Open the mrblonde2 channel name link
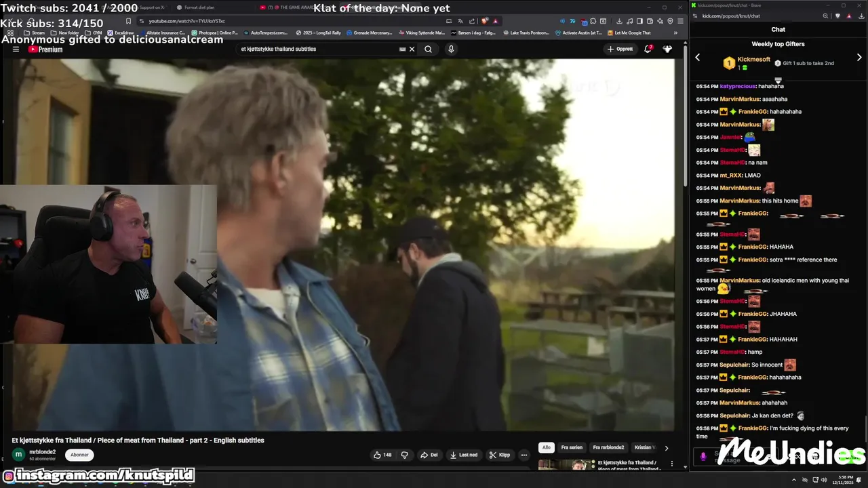 43,452
